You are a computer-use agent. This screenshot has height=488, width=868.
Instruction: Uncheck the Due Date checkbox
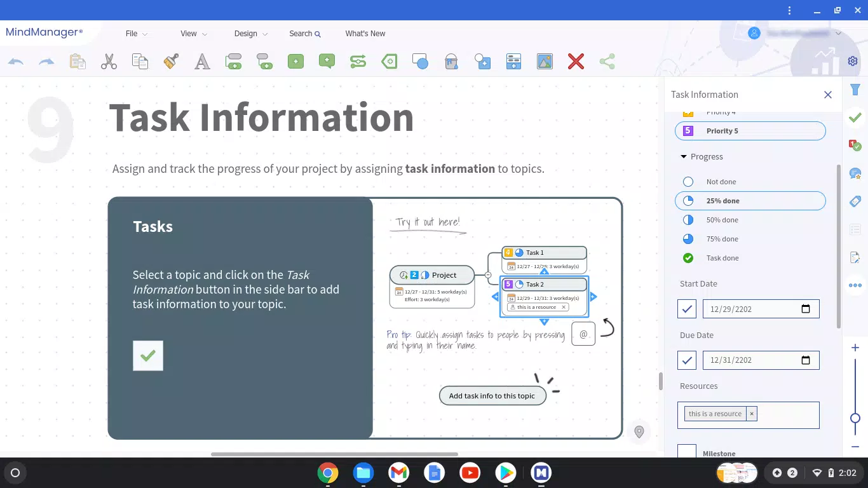pos(687,360)
